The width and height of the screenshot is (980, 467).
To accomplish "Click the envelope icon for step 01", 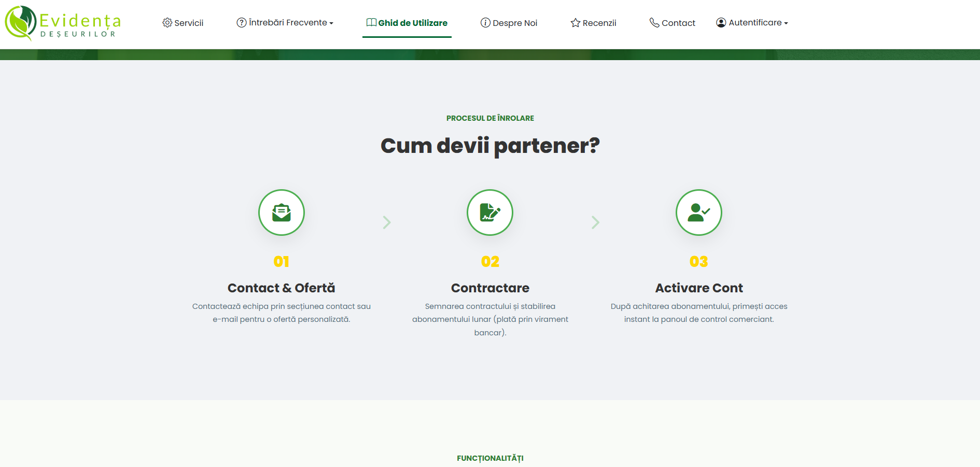I will tap(282, 213).
